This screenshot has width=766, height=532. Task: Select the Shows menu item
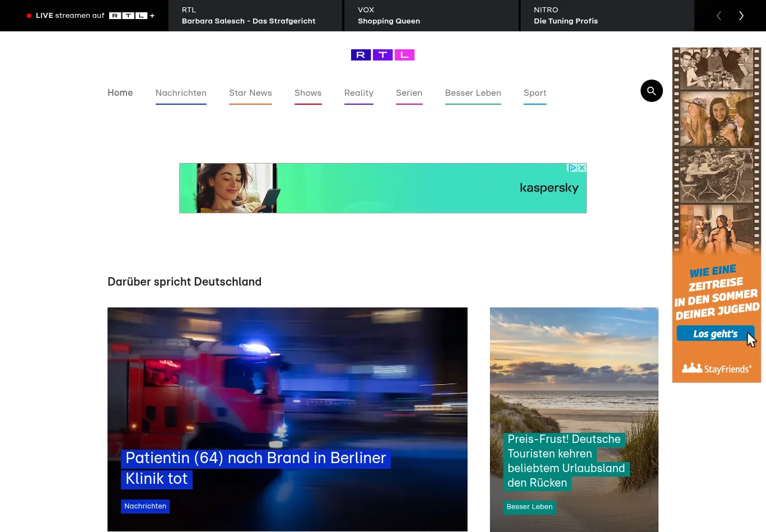308,93
